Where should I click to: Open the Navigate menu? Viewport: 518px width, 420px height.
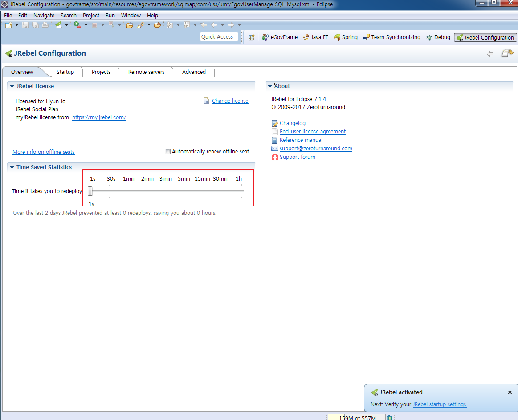coord(44,16)
